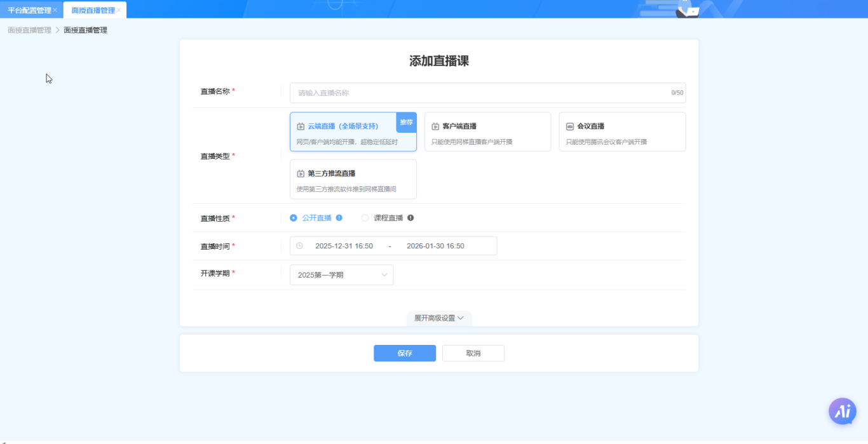The height and width of the screenshot is (444, 868).
Task: Select the 第三方推流直播 third-party stream card
Action: coord(353,179)
